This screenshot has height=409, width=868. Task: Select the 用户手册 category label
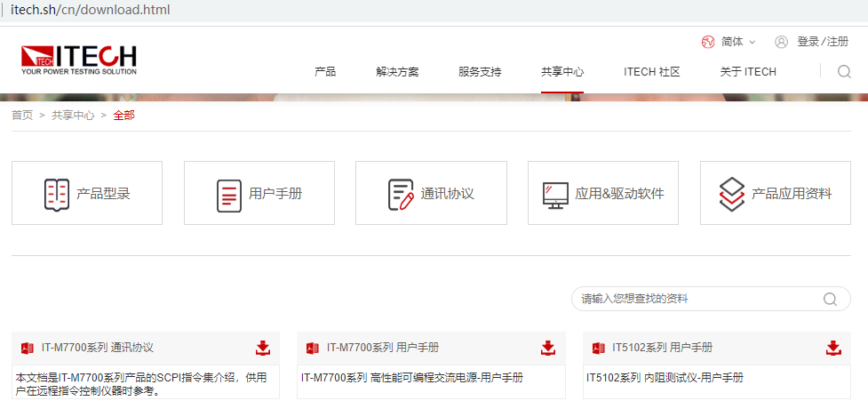click(x=275, y=194)
